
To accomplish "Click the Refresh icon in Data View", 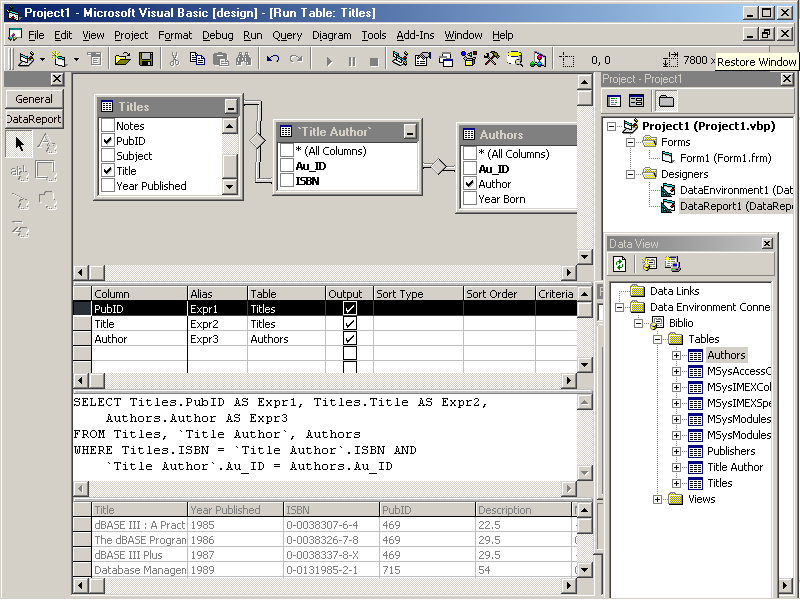I will [x=620, y=264].
